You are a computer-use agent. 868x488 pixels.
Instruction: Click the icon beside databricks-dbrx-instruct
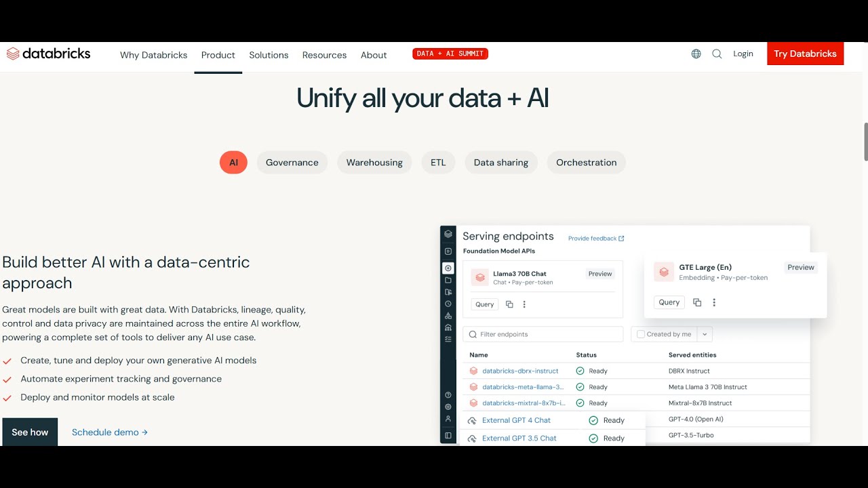(474, 371)
